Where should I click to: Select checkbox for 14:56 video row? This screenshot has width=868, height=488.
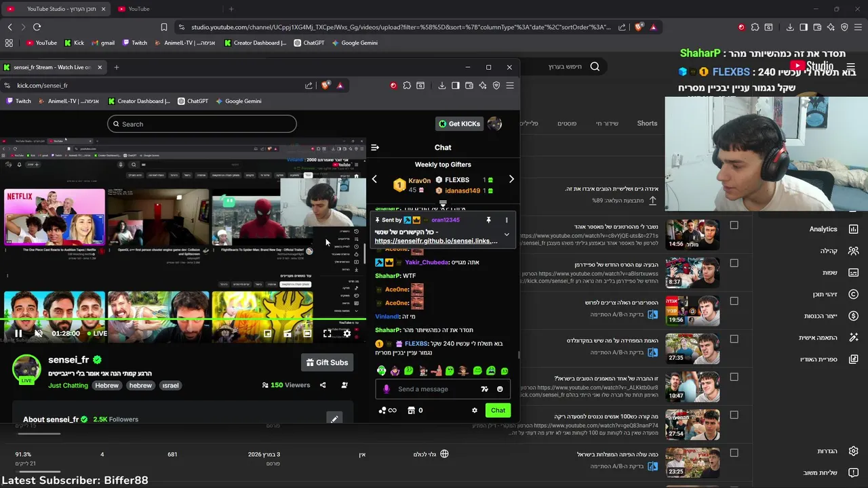click(734, 225)
